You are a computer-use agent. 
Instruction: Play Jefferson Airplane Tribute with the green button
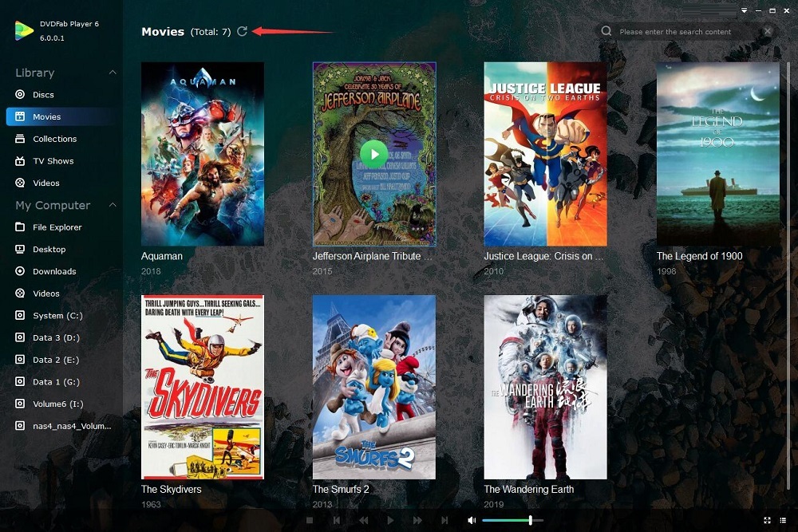374,154
